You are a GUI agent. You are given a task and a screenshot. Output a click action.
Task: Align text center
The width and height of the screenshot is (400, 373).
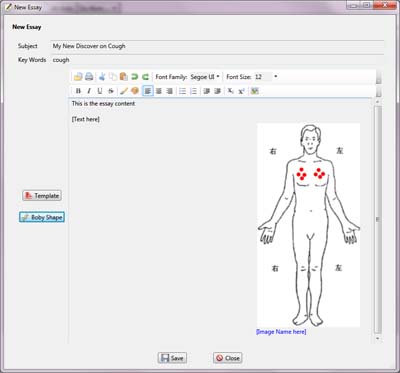point(159,91)
